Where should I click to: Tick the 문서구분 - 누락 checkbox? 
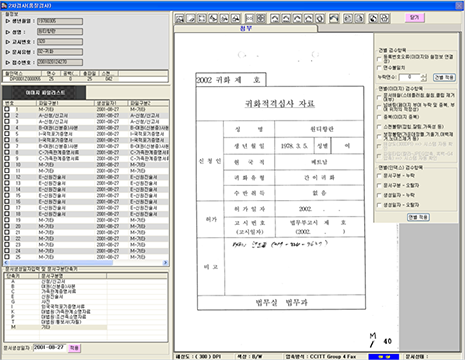point(379,175)
